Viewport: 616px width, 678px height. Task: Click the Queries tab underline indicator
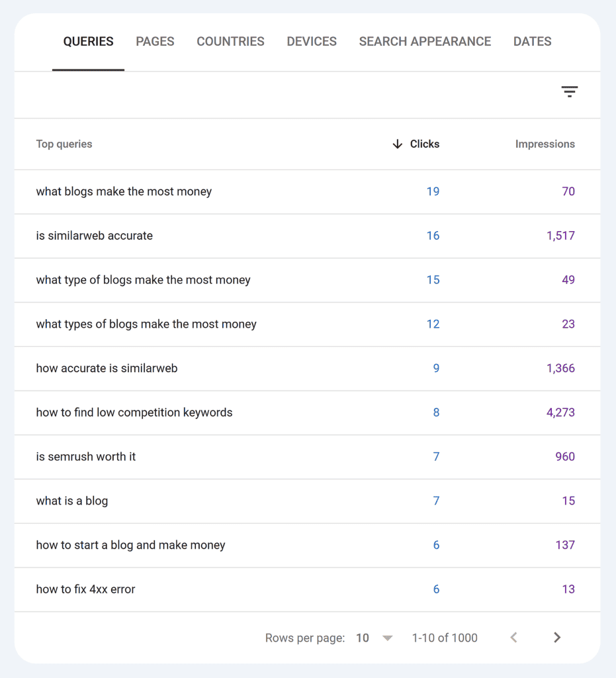pos(88,68)
